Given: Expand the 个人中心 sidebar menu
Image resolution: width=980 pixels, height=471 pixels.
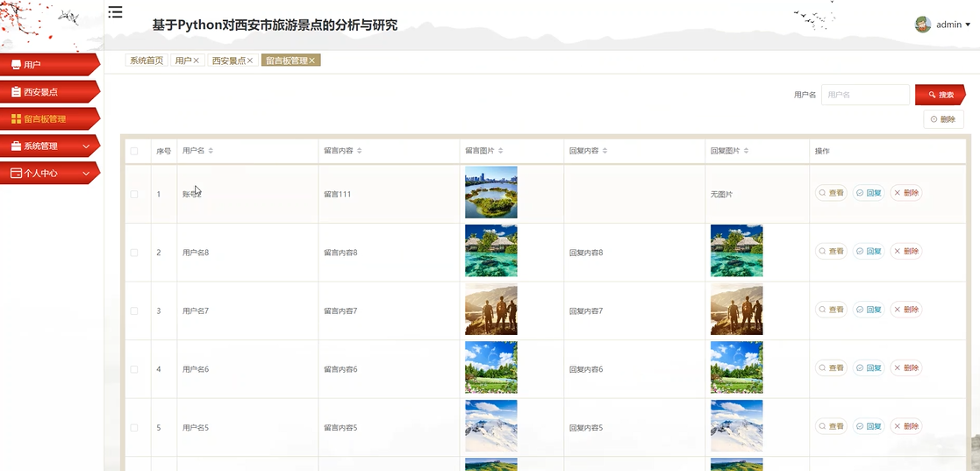Looking at the screenshot, I should [x=50, y=173].
